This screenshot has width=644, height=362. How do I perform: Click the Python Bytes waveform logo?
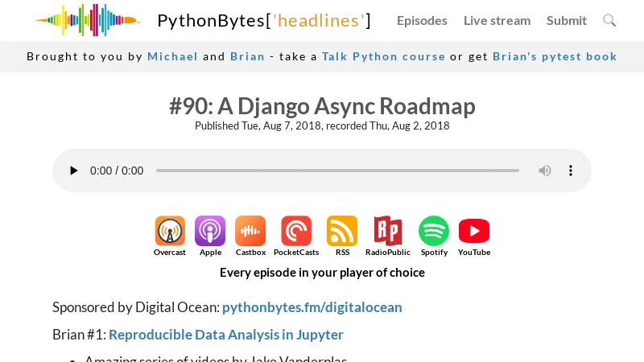tap(87, 20)
